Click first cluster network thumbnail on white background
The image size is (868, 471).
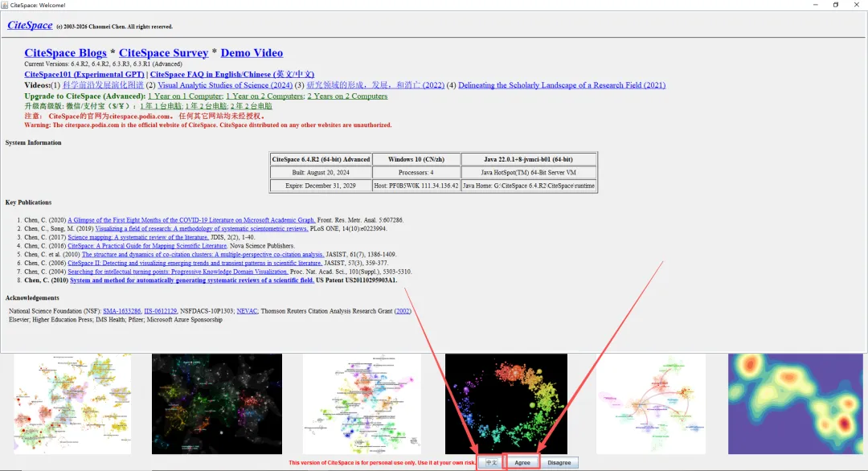72,404
